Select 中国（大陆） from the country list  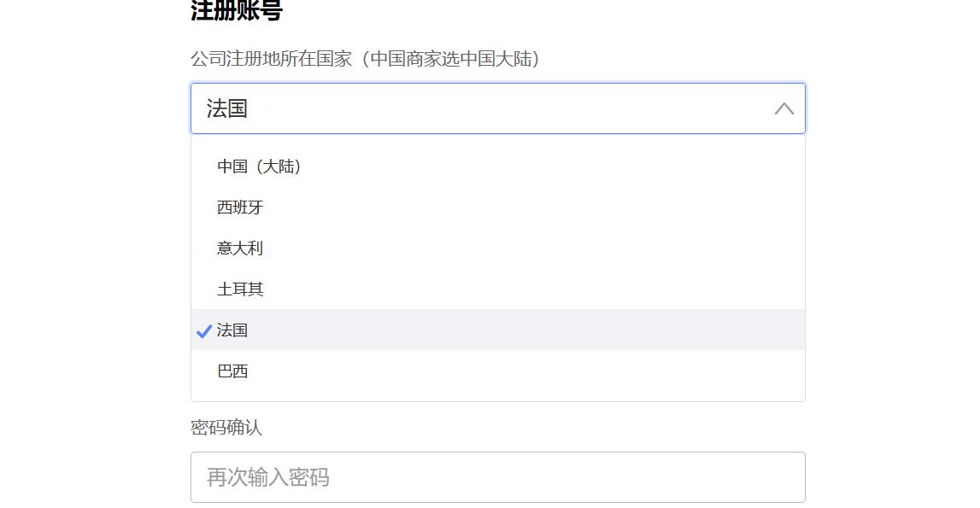[259, 166]
